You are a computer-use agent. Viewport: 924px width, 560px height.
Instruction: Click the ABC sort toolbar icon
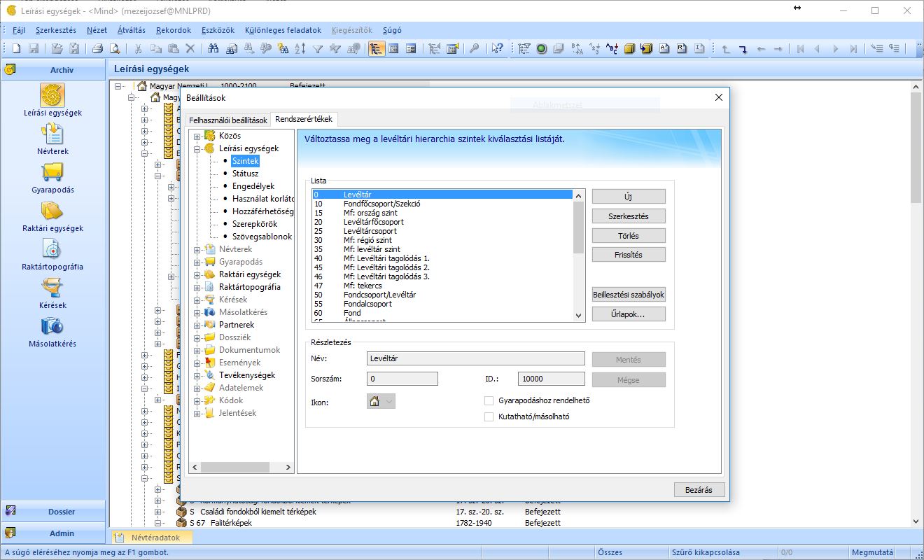point(612,48)
